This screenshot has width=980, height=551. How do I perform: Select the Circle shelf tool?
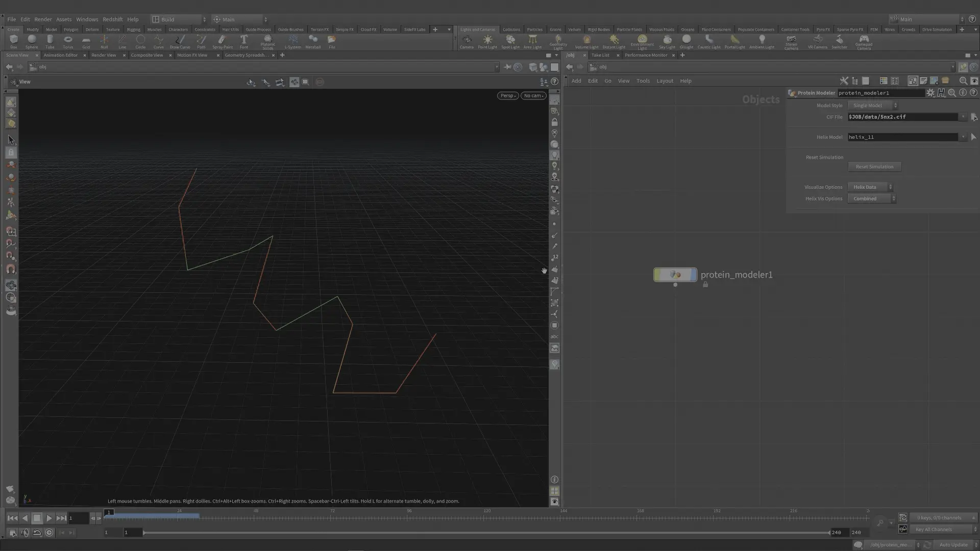[140, 41]
